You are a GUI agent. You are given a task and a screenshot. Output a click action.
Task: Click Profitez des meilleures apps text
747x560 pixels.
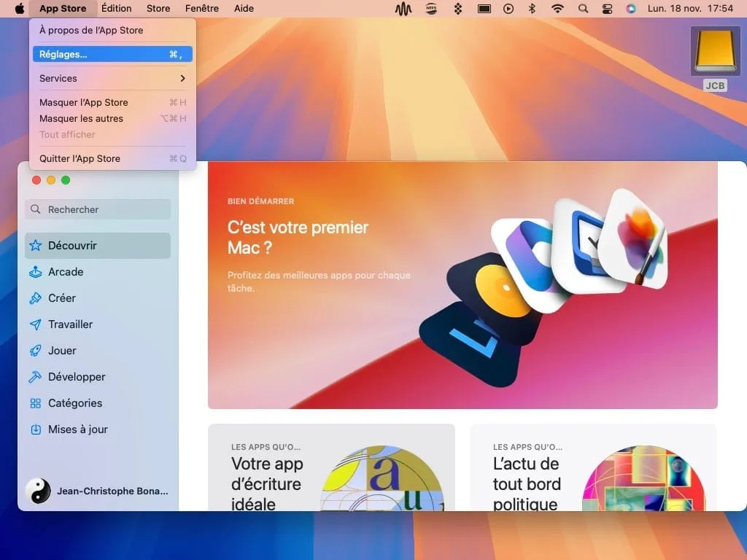(x=319, y=281)
